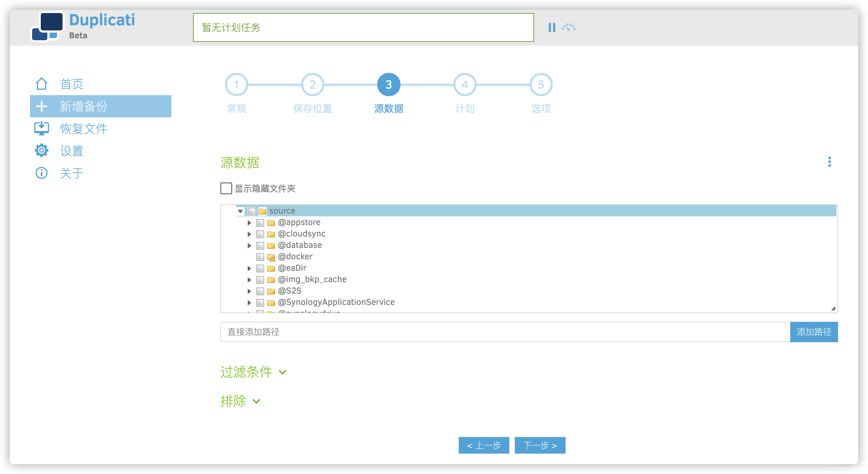868x474 pixels.
Task: Tick the @docker folder checkbox
Action: pyautogui.click(x=260, y=257)
